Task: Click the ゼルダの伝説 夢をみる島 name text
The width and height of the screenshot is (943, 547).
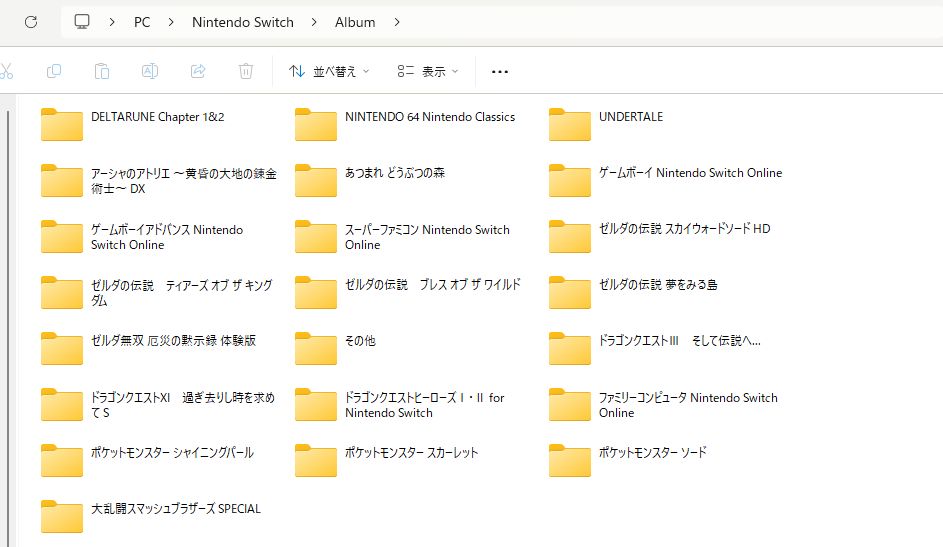Action: [658, 285]
